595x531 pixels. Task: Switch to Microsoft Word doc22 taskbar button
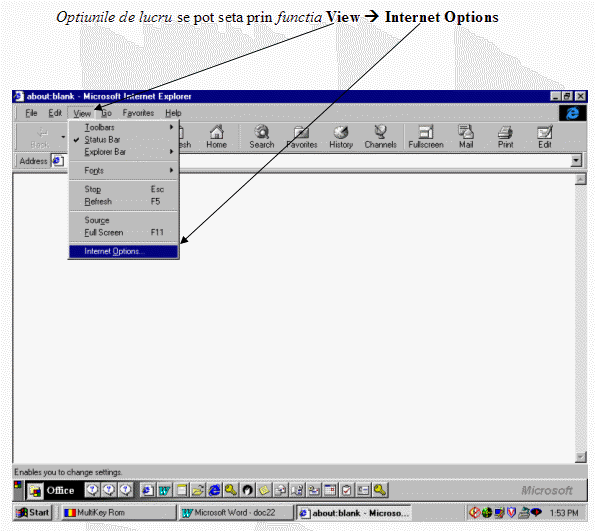pos(235,513)
